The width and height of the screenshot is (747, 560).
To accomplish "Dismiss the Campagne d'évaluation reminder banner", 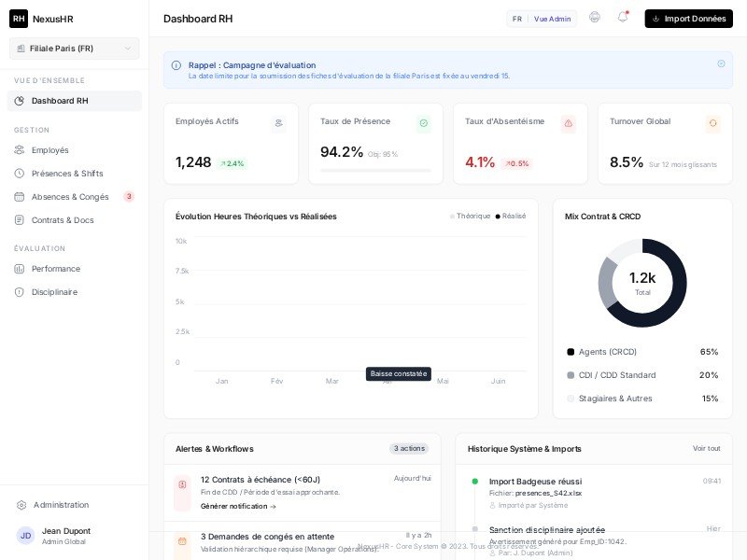I will 721,63.
